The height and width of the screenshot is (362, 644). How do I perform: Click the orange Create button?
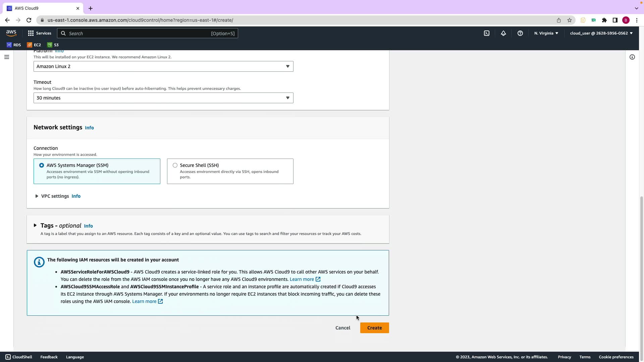374,328
